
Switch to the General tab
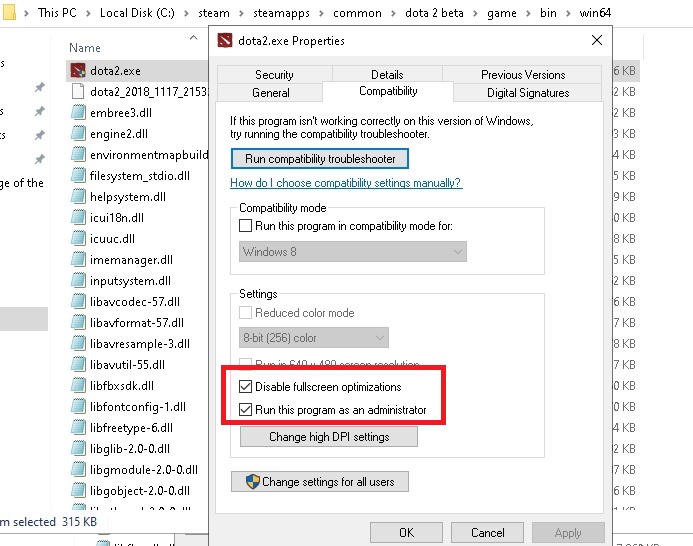(270, 92)
